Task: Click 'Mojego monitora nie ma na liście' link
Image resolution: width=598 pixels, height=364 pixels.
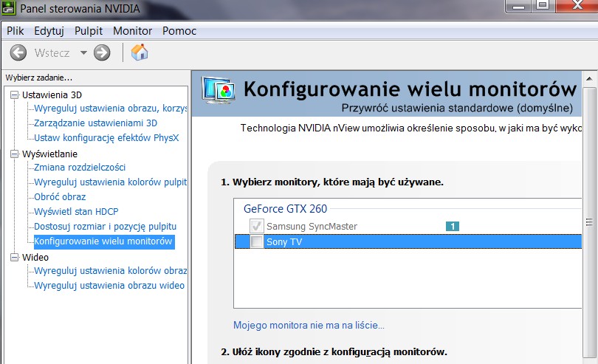Action: coord(309,325)
